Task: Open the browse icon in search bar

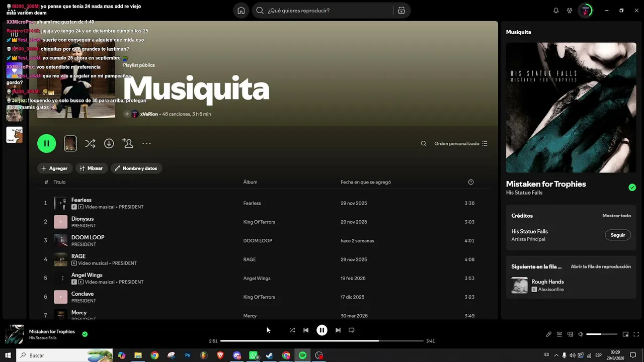Action: point(401,11)
